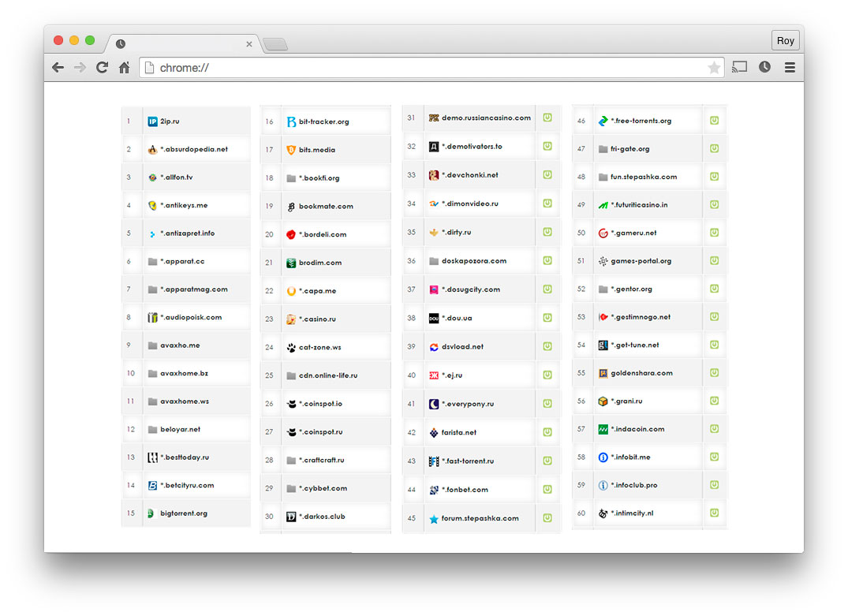This screenshot has height=616, width=848.
Task: Select the *.fast-torrent.ru entry
Action: click(x=481, y=461)
